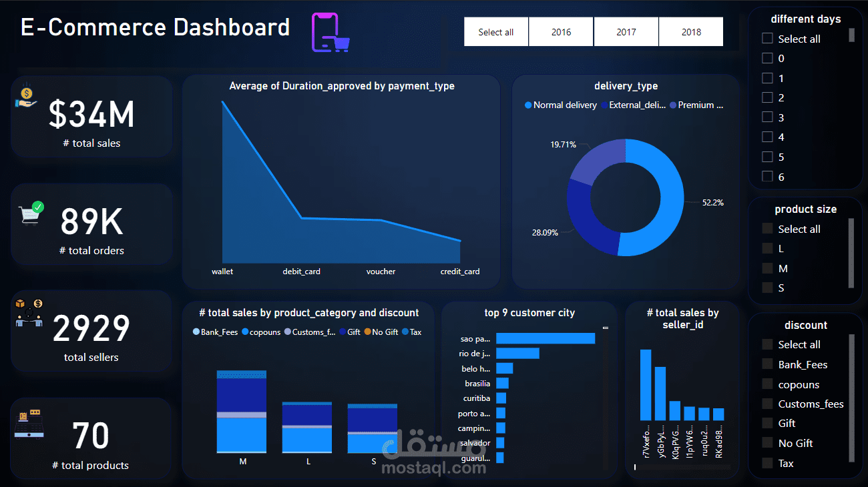The height and width of the screenshot is (487, 868).
Task: Check the M option in product size filter
Action: [x=767, y=268]
